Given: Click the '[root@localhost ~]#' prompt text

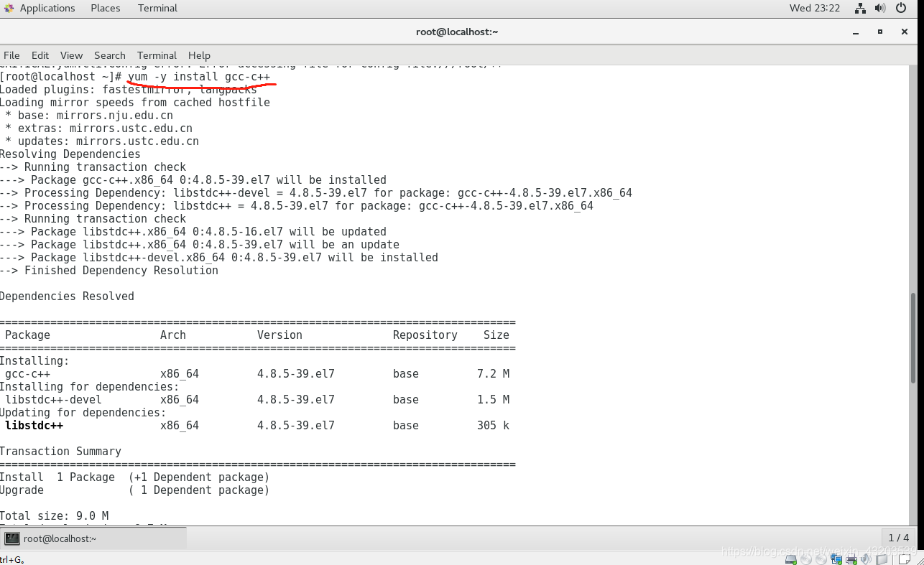Looking at the screenshot, I should point(60,76).
